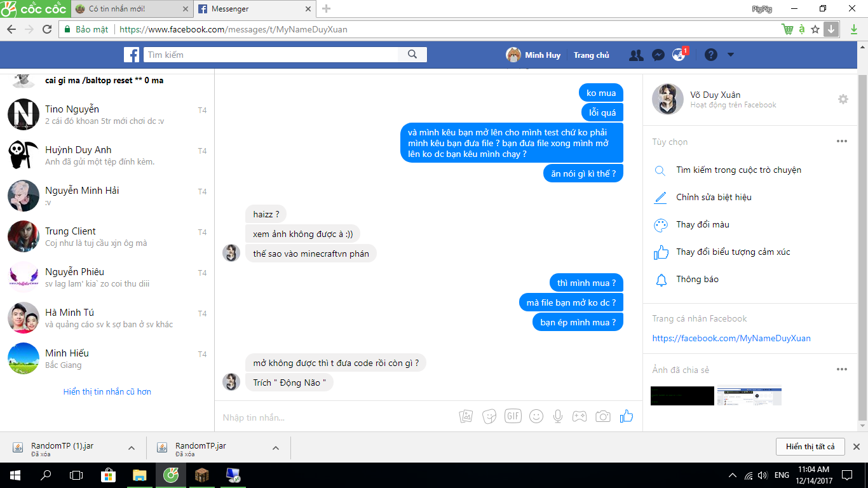
Task: Click "Tìm kiếm trong cuộc trò chuyện"
Action: [x=738, y=170]
